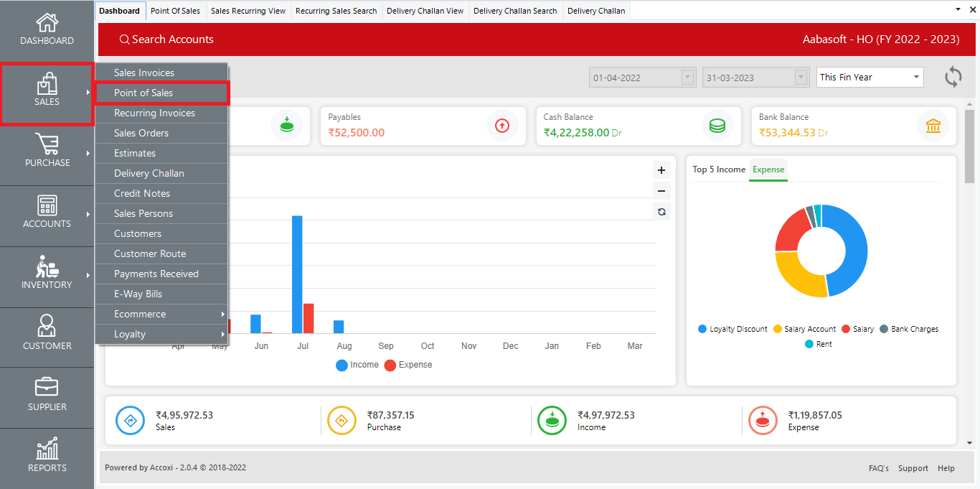
Task: Select Point of Sales menu entry
Action: coord(161,93)
